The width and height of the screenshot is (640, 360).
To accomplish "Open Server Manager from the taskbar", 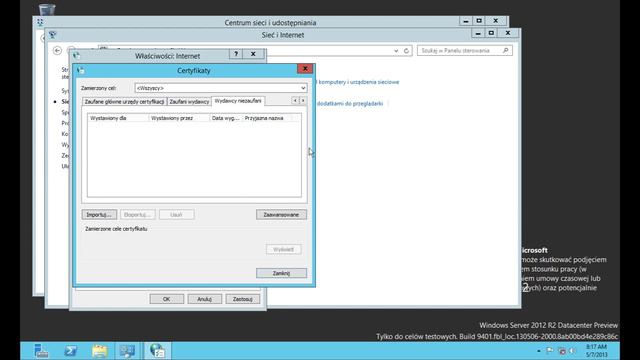I will [41, 351].
